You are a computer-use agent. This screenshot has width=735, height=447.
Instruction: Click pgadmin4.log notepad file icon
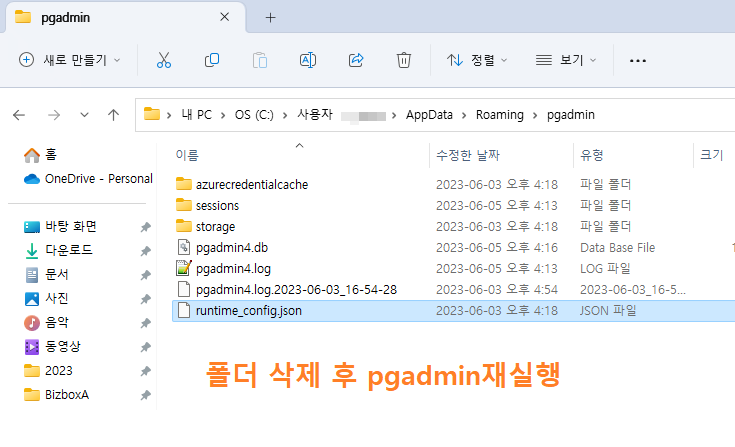(x=184, y=268)
